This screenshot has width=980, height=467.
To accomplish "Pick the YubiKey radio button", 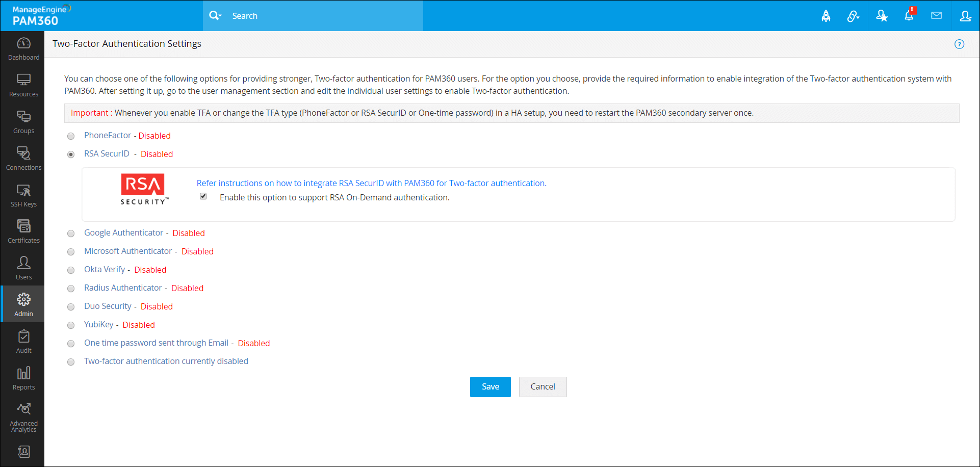I will pos(71,325).
